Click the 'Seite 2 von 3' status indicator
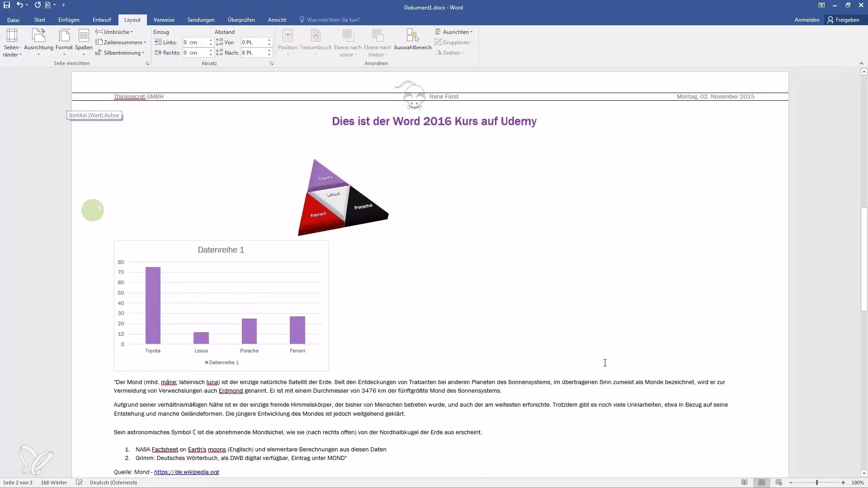The image size is (868, 488). pos(18,483)
